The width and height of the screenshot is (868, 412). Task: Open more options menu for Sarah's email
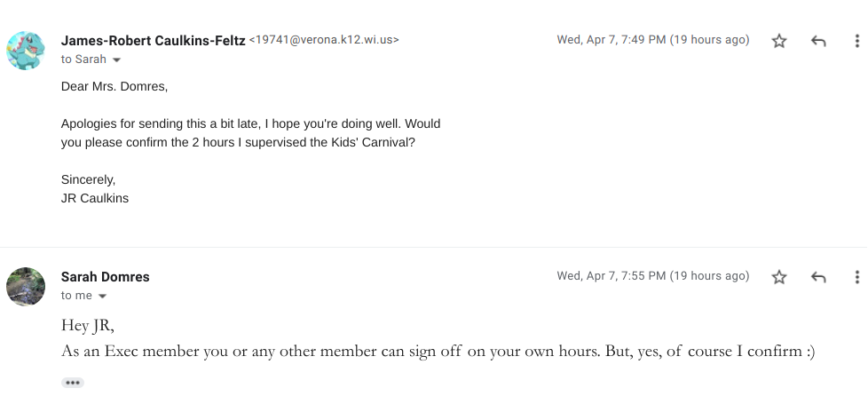click(856, 277)
